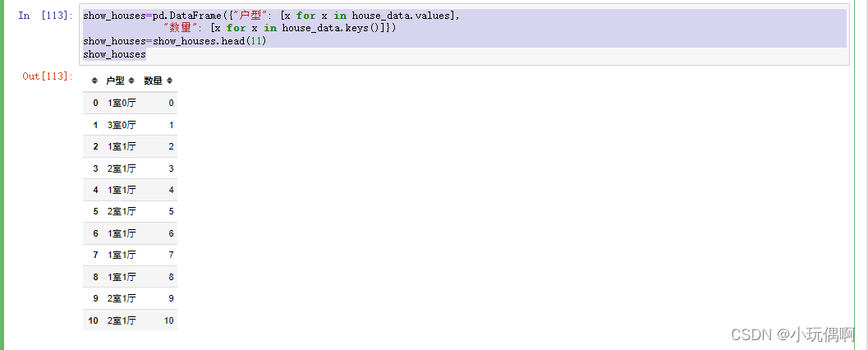Image resolution: width=868 pixels, height=350 pixels.
Task: Click 数量 value in row 5
Action: point(171,211)
